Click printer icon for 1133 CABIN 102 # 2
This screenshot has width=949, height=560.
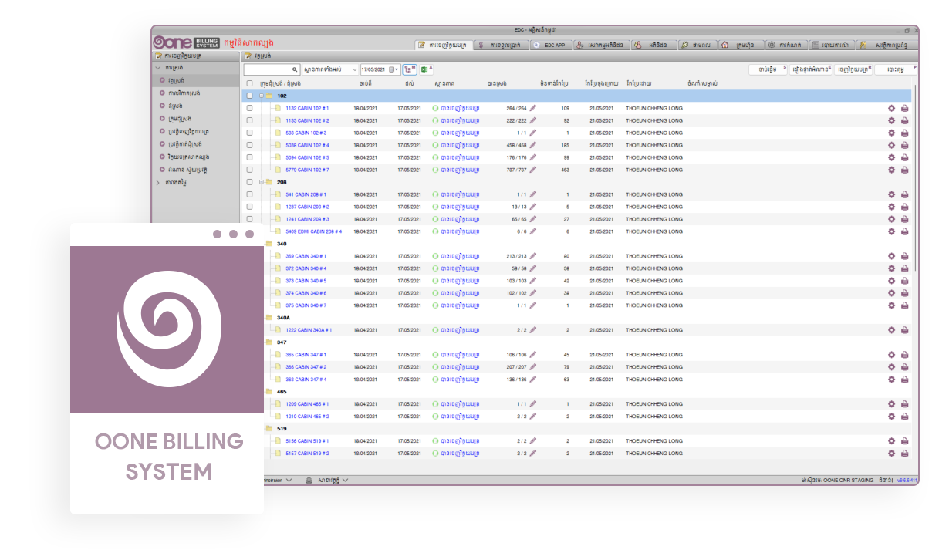pyautogui.click(x=904, y=121)
